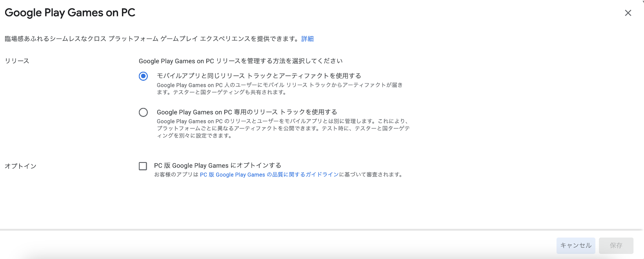
Task: Click the リリース section label
Action: 17,61
